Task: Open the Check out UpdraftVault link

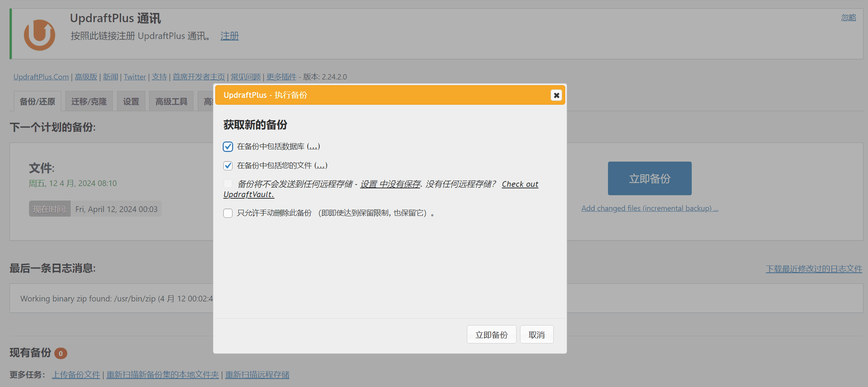Action: tap(520, 184)
